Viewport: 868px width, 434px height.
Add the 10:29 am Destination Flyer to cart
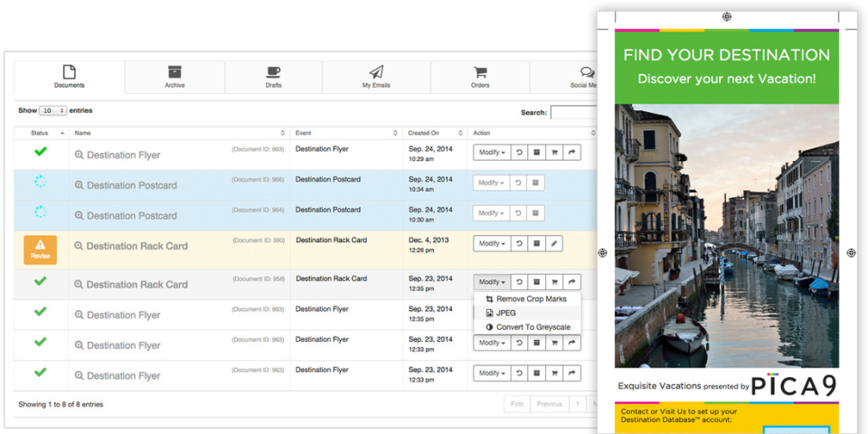coord(554,152)
